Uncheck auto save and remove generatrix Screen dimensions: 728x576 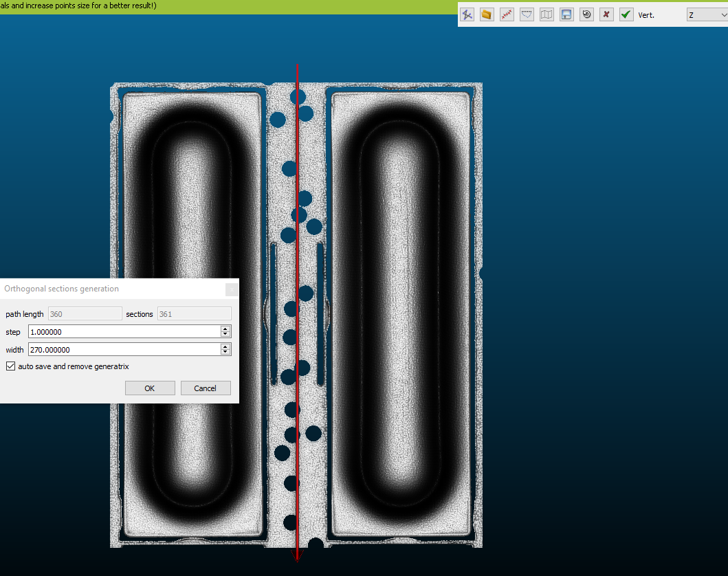pos(10,366)
